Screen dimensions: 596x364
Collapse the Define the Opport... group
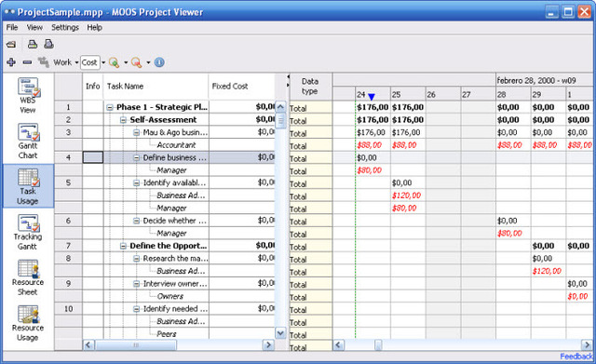[x=123, y=246]
